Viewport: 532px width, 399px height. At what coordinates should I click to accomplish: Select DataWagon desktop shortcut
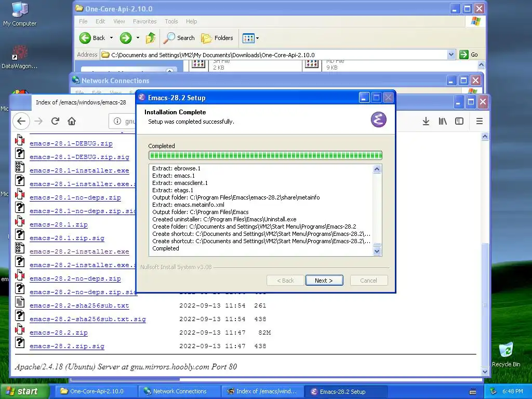19,57
